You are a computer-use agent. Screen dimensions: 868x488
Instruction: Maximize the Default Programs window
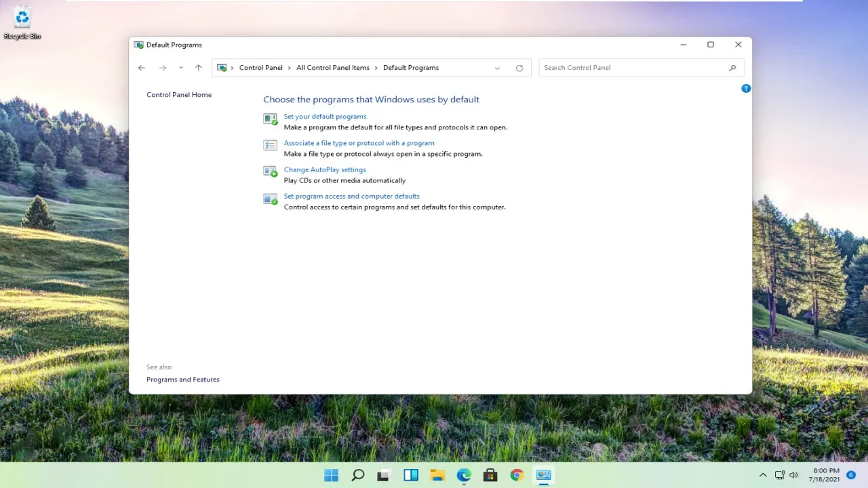coord(711,45)
